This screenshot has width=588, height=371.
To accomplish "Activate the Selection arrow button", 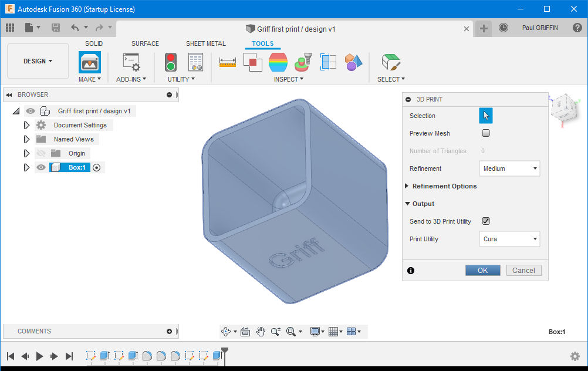I will coord(486,116).
